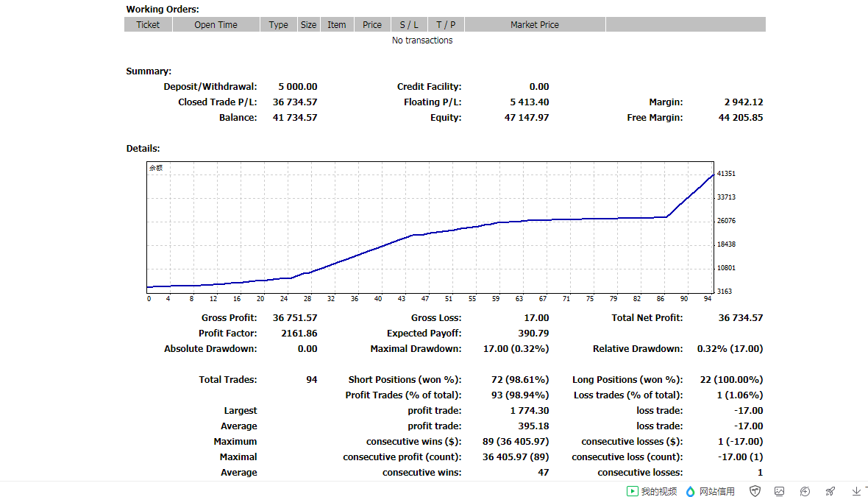
Task: Click the rocket accelerator icon
Action: [830, 491]
